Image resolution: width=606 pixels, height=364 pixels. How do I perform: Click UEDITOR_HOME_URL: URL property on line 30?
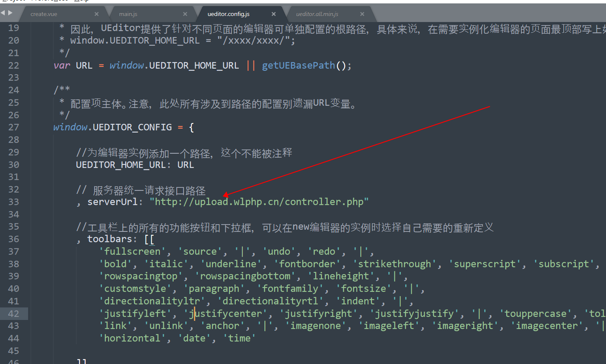tap(135, 165)
